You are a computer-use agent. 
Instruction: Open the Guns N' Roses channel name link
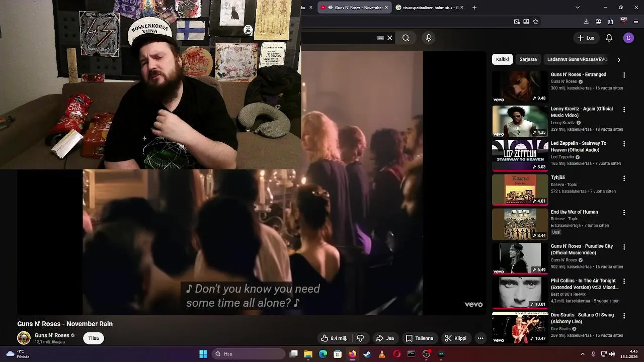52,335
